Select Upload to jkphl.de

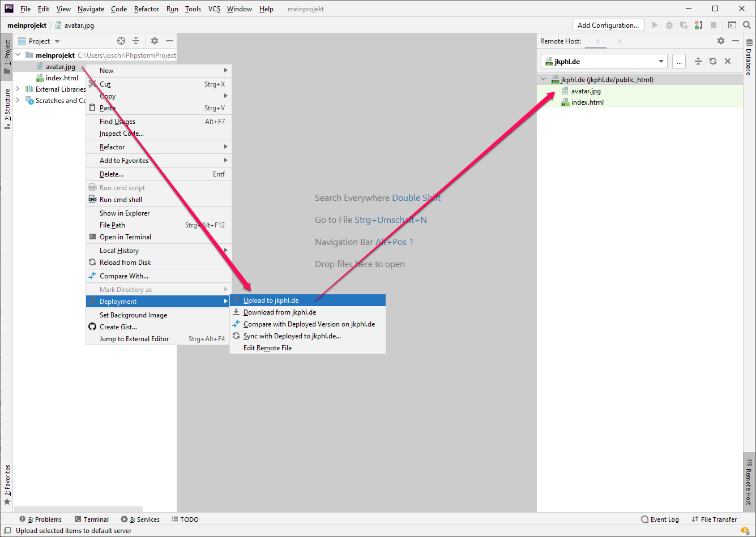click(x=271, y=300)
